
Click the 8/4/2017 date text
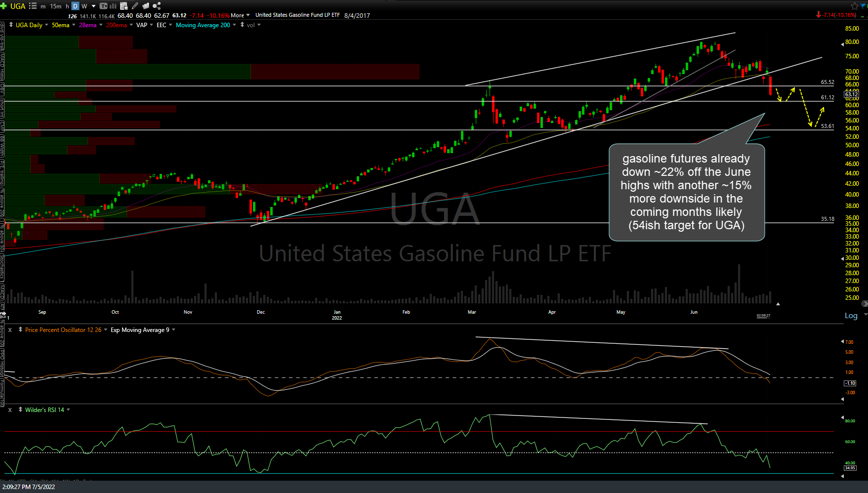pyautogui.click(x=357, y=15)
